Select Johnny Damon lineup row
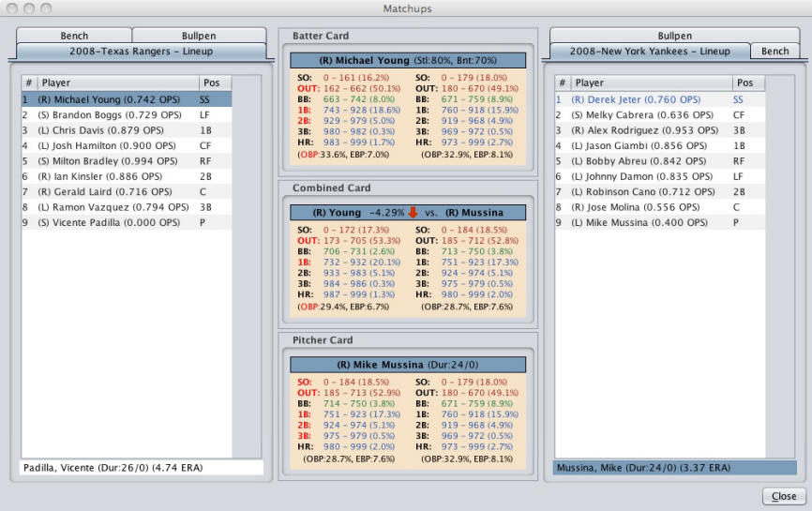This screenshot has height=511, width=812. tap(660, 176)
